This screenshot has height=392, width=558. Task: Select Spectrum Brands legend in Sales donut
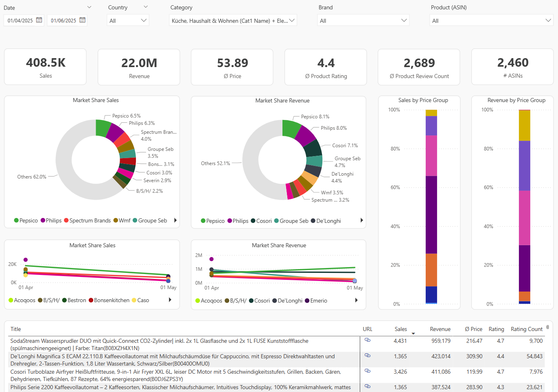[x=88, y=220]
